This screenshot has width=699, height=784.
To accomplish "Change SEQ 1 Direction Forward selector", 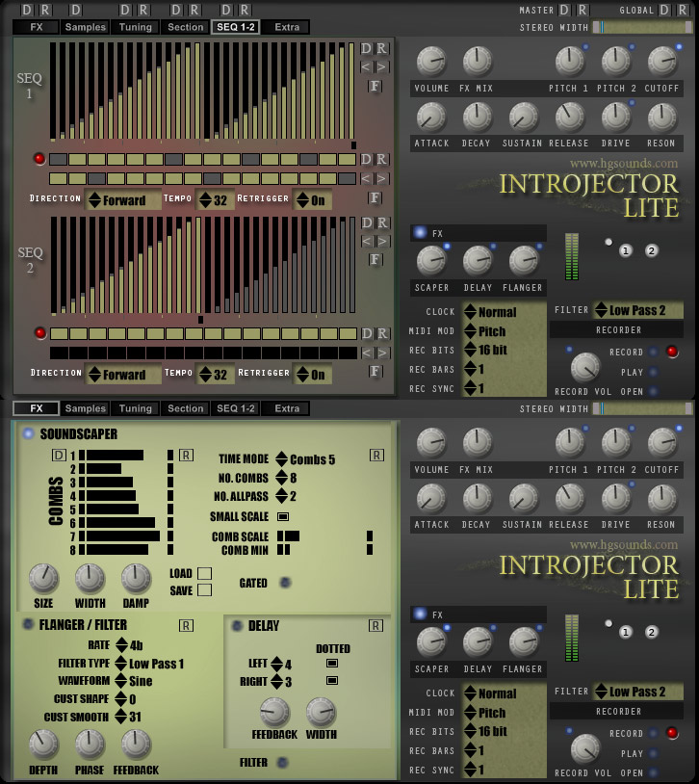I will pos(123,200).
